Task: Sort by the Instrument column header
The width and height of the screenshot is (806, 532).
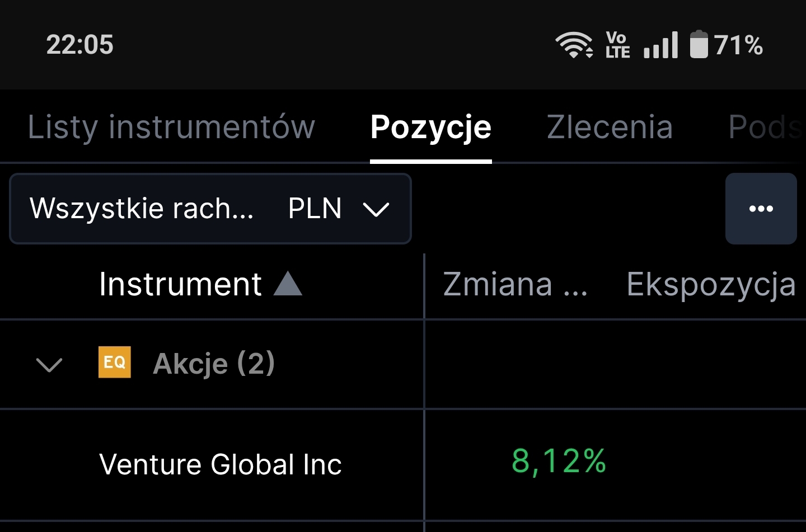Action: pos(180,284)
